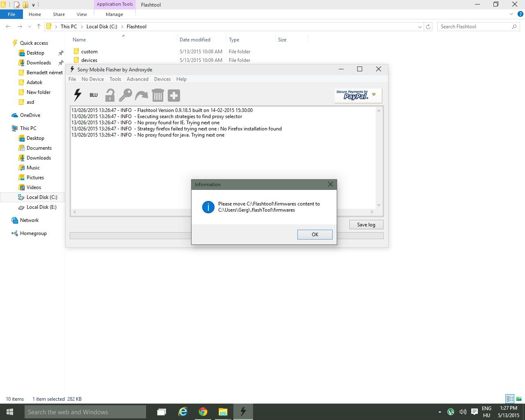Open Documents under This PC
The width and height of the screenshot is (525, 420).
(39, 148)
